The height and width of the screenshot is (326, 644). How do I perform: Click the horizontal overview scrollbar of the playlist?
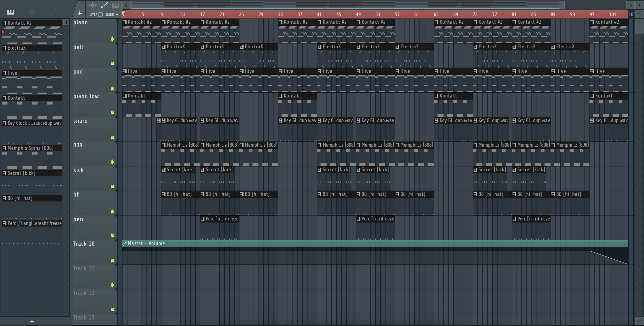(347, 5)
